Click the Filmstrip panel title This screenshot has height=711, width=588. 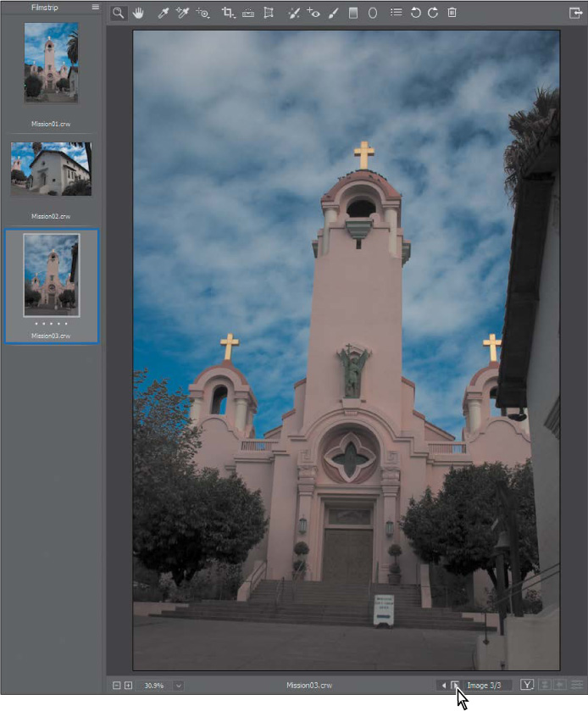click(44, 8)
